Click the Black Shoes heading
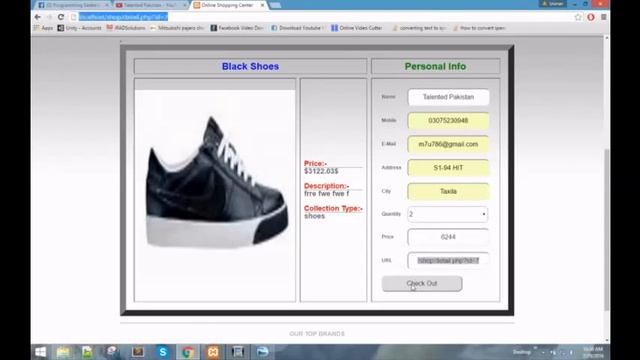 pos(250,67)
